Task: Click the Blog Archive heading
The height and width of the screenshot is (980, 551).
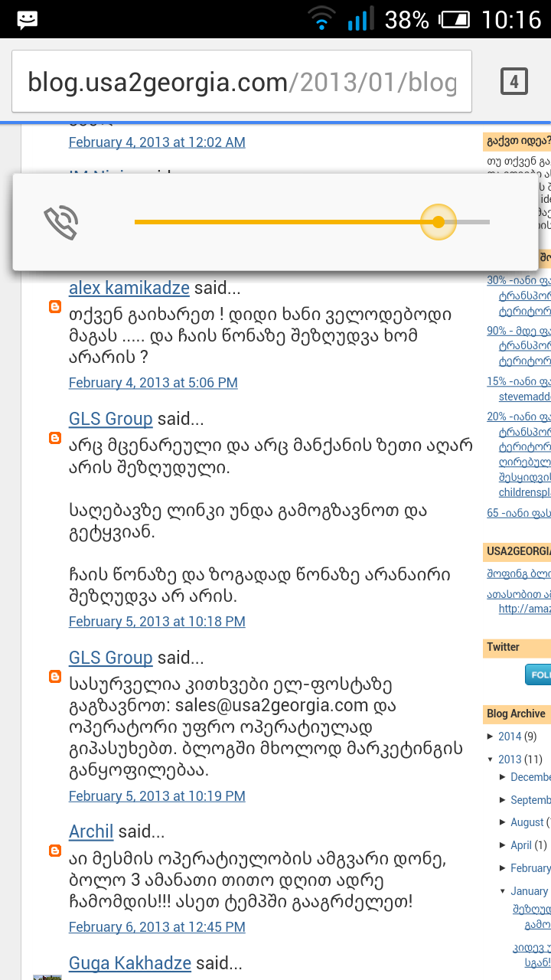Action: coord(517,714)
